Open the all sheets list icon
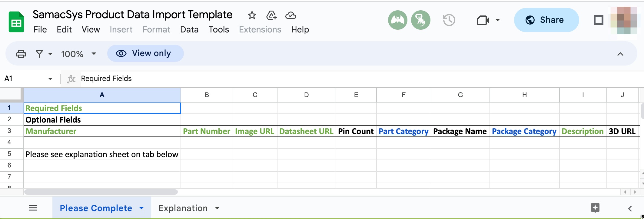The width and height of the screenshot is (644, 219). point(33,208)
